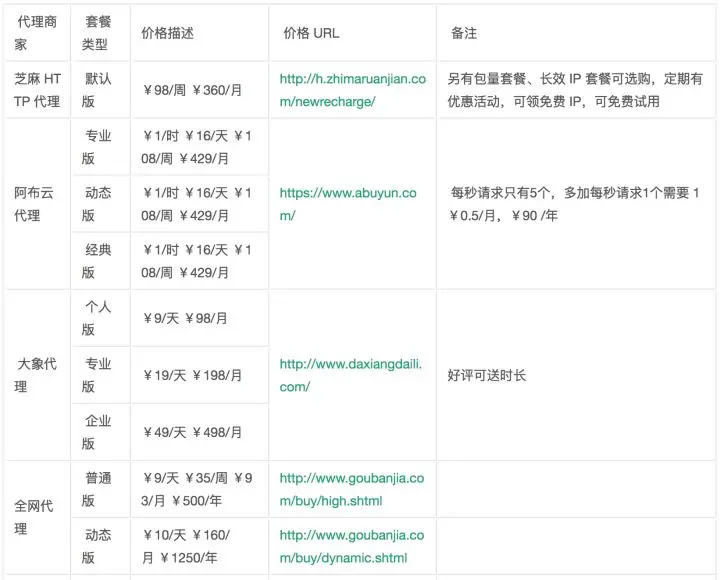This screenshot has height=580, width=720.
Task: Select the 经典版 plan cell
Action: tap(101, 261)
